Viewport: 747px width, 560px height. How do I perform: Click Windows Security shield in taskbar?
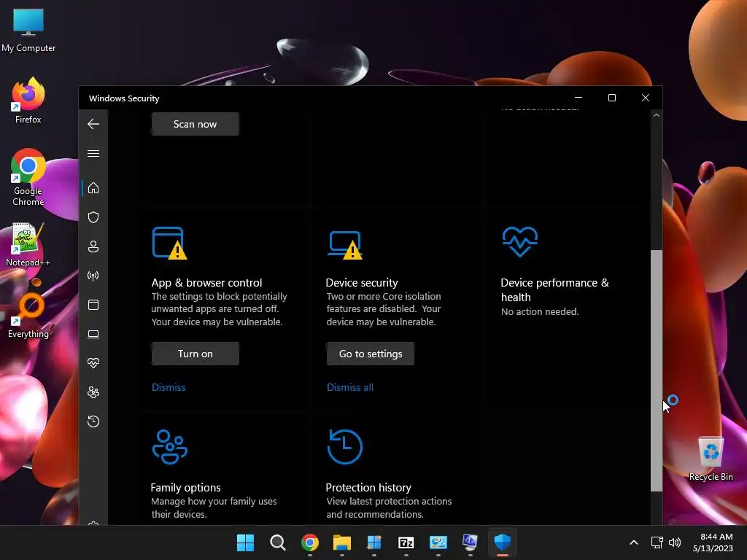502,542
